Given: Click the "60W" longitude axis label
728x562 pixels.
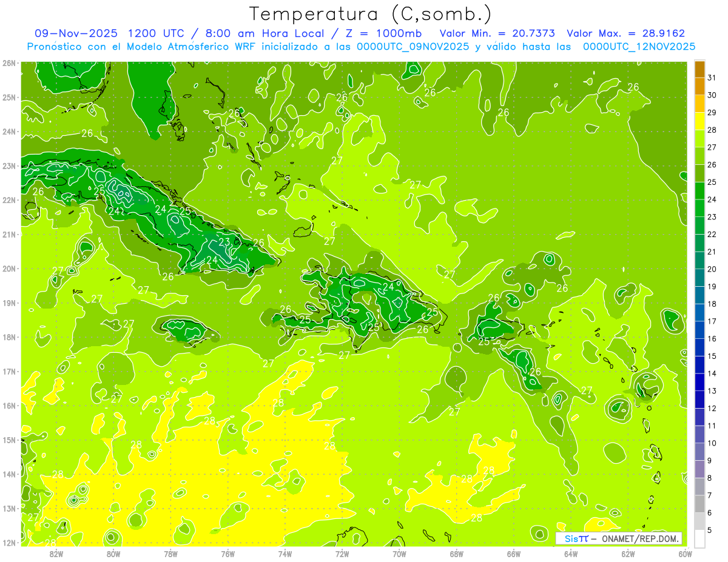Looking at the screenshot, I should [x=686, y=554].
